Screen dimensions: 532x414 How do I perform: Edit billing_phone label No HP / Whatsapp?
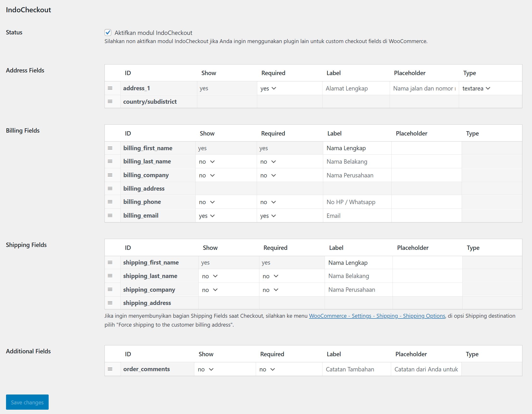coord(357,202)
